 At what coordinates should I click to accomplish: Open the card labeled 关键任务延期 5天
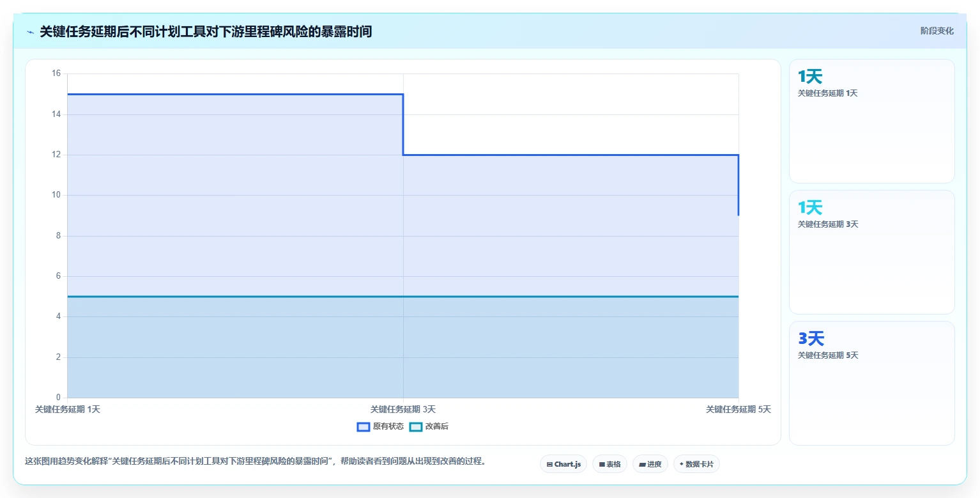point(871,383)
